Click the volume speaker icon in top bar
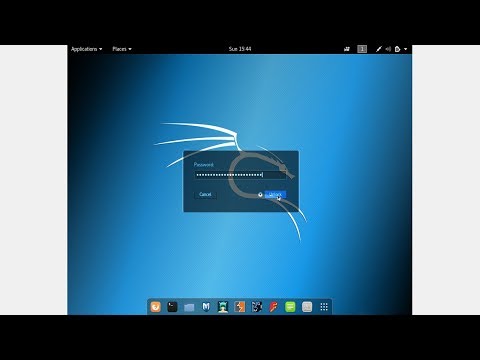 point(388,49)
